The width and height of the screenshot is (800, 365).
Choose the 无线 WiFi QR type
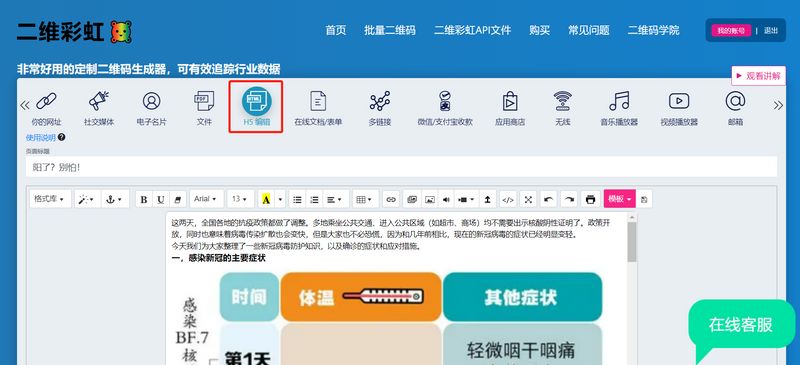[x=563, y=108]
